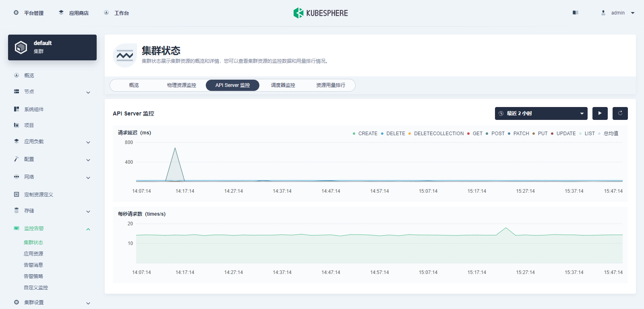Screen dimensions: 644x309
Task: Click the KubeSphere logo
Action: click(x=321, y=13)
